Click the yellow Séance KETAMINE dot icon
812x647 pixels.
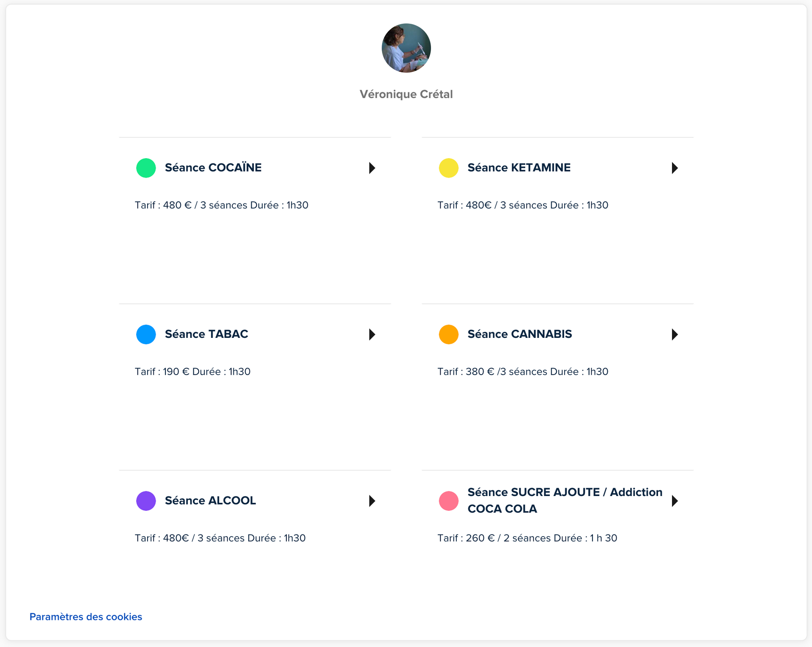(449, 168)
